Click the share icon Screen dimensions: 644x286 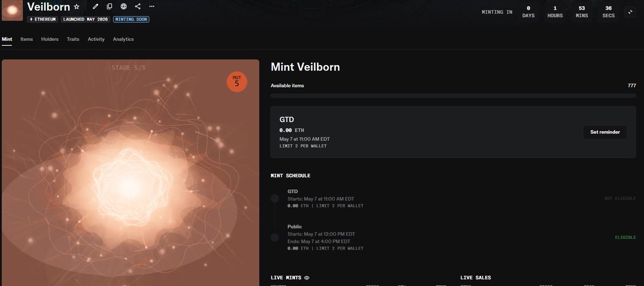tap(138, 6)
